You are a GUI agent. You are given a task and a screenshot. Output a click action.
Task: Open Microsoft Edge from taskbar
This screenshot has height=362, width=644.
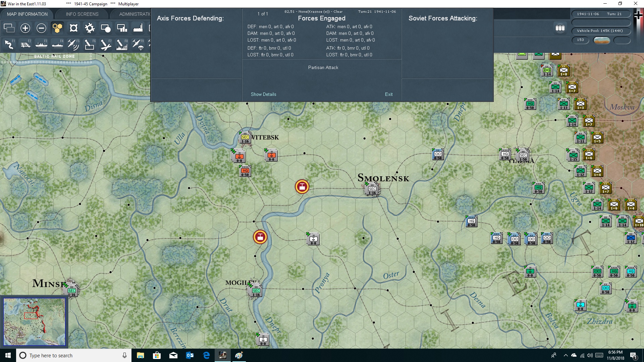coord(206,355)
